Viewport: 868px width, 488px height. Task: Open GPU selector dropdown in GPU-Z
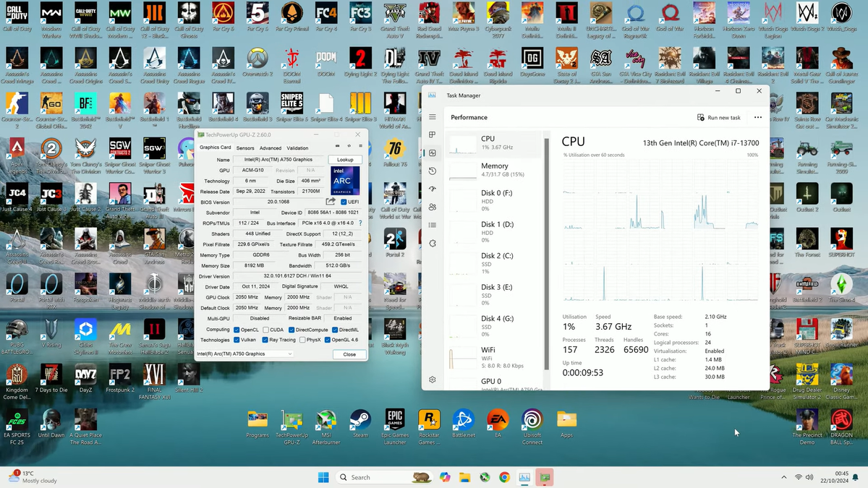(x=245, y=354)
